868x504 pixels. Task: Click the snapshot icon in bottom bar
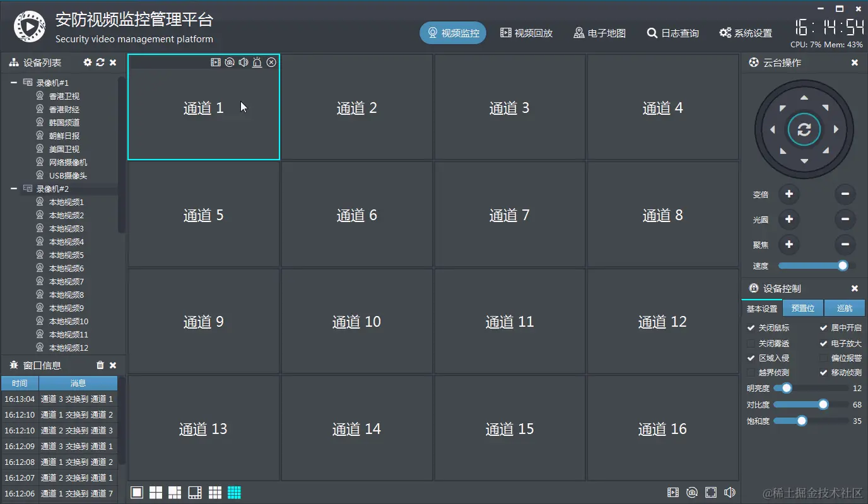click(692, 492)
